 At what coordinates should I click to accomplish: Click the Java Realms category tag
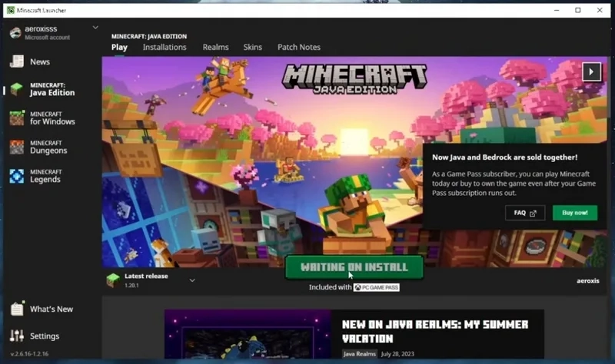click(x=359, y=354)
